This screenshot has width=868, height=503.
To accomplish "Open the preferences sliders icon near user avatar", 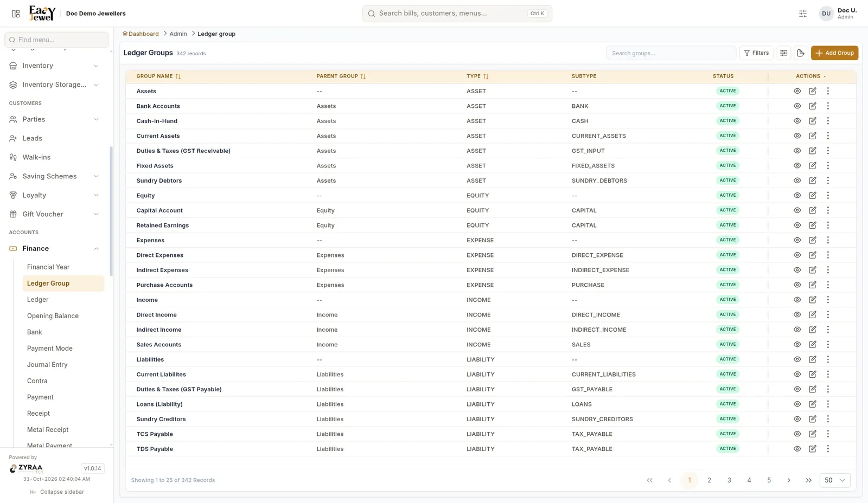I will coord(803,14).
